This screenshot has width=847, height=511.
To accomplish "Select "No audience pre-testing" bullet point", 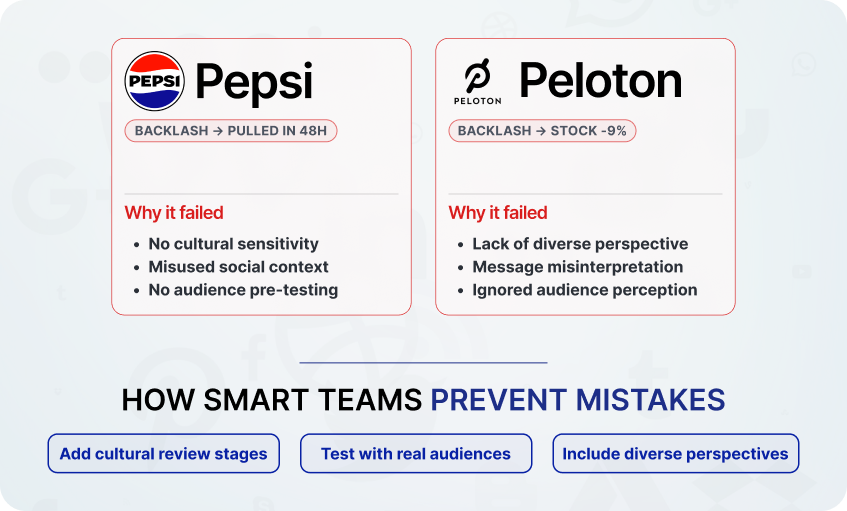I will pos(243,290).
